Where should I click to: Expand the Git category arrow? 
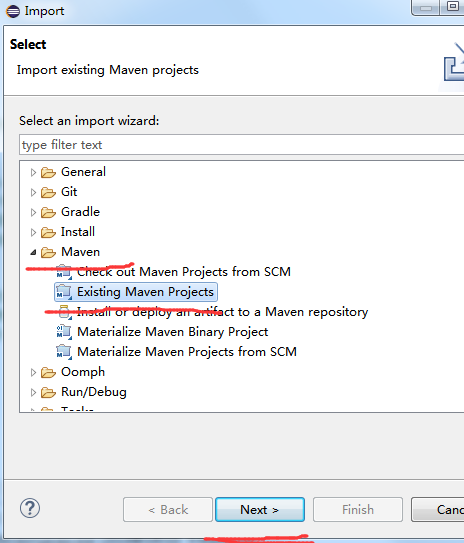tap(33, 192)
